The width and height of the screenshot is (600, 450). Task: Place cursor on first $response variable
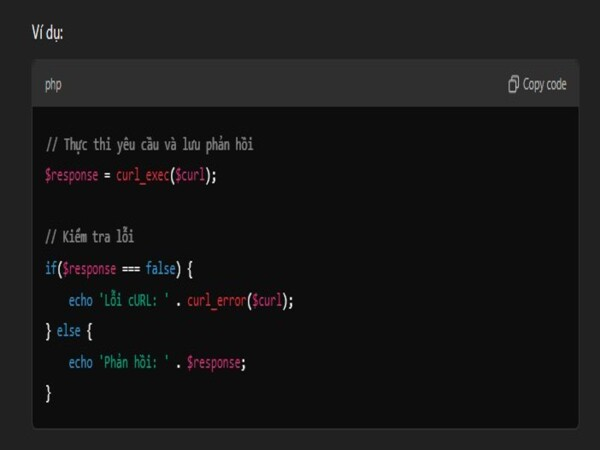72,175
